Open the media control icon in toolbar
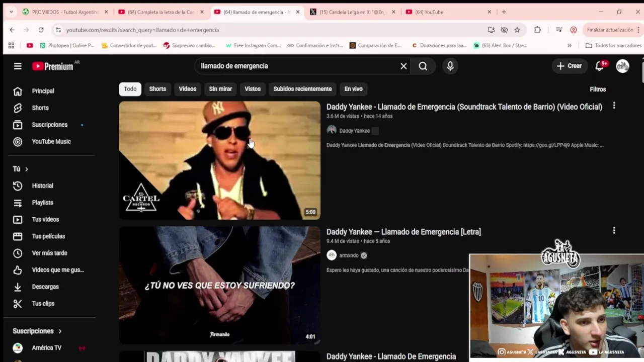 point(559,30)
